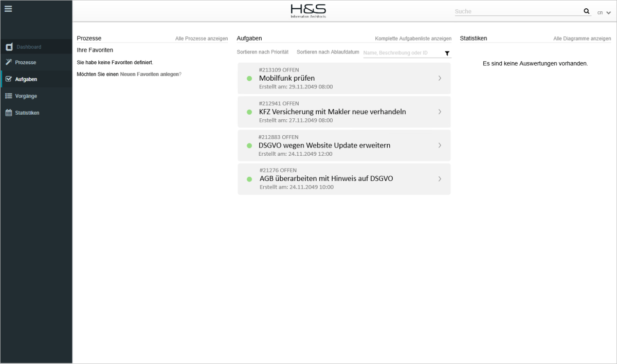Go to Dashboard in sidebar
The height and width of the screenshot is (364, 617).
coord(36,47)
